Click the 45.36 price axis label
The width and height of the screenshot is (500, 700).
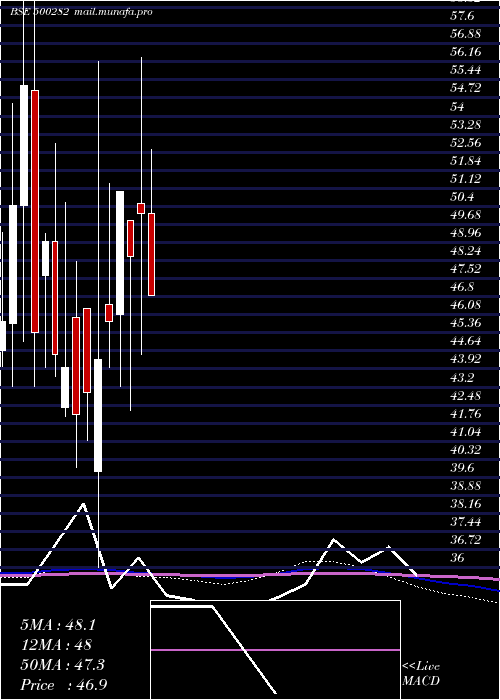[x=466, y=324]
